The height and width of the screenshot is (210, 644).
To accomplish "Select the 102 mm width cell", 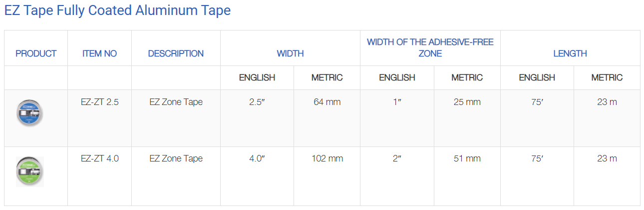I will (327, 158).
